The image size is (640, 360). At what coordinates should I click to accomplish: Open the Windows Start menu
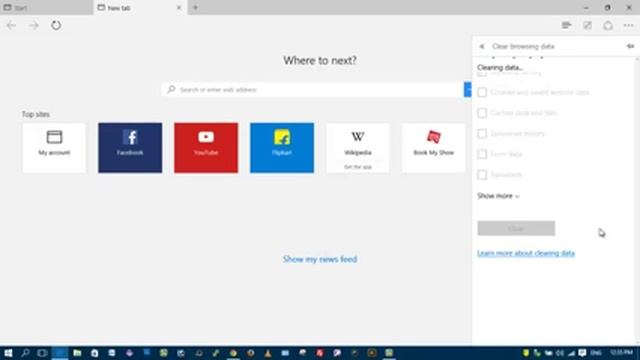point(8,353)
